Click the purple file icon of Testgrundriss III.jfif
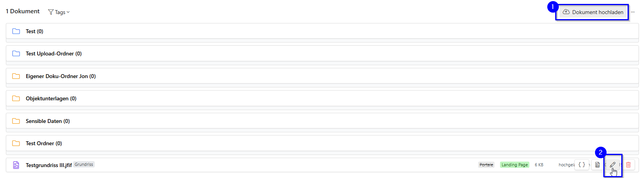Screen dimensions: 644x178 pos(16,165)
